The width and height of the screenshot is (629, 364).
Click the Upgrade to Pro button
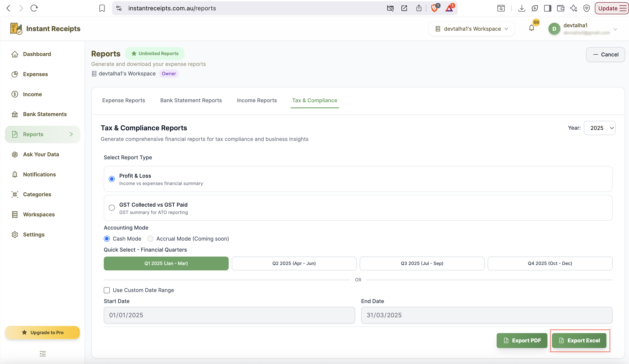(x=42, y=332)
